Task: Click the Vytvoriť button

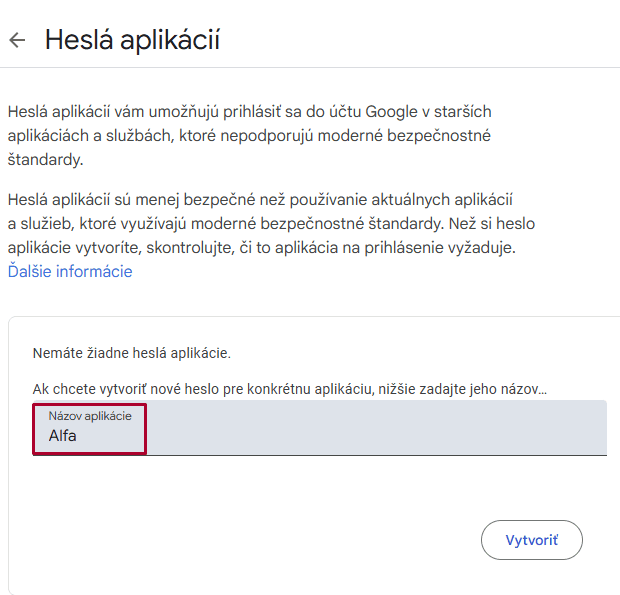Action: 531,540
